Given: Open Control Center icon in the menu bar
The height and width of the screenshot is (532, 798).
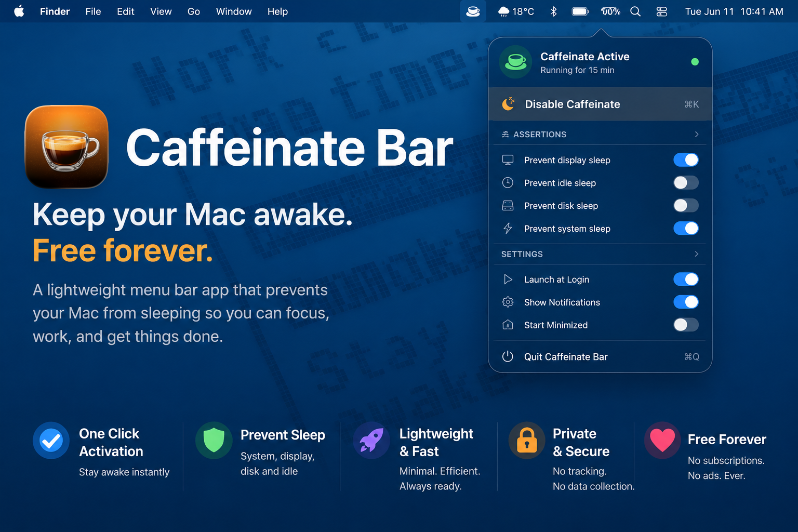Looking at the screenshot, I should [x=661, y=11].
